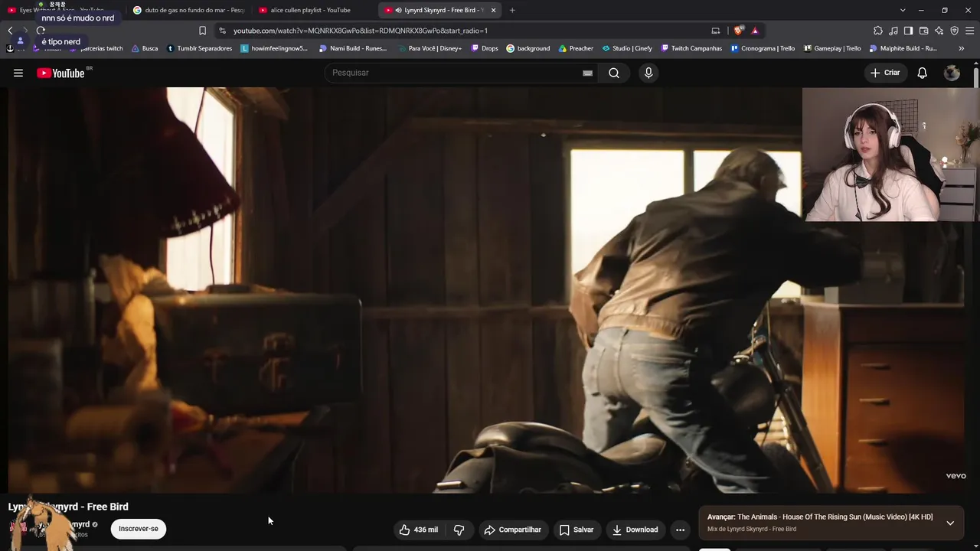Screen dimensions: 980x551
Task: Switch to the 'duto de gas no fundo do mar' tab
Action: (188, 10)
